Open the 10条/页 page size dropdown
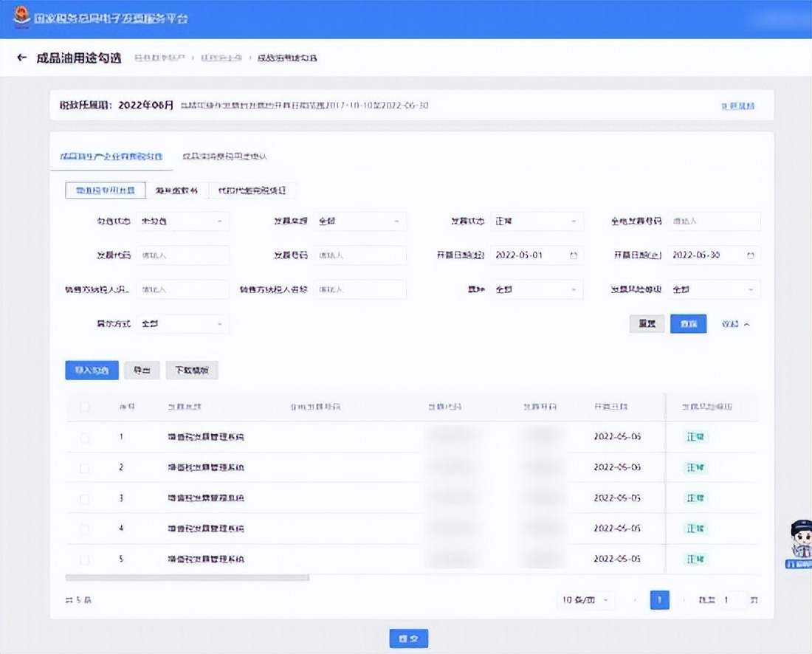This screenshot has height=654, width=812. point(585,600)
